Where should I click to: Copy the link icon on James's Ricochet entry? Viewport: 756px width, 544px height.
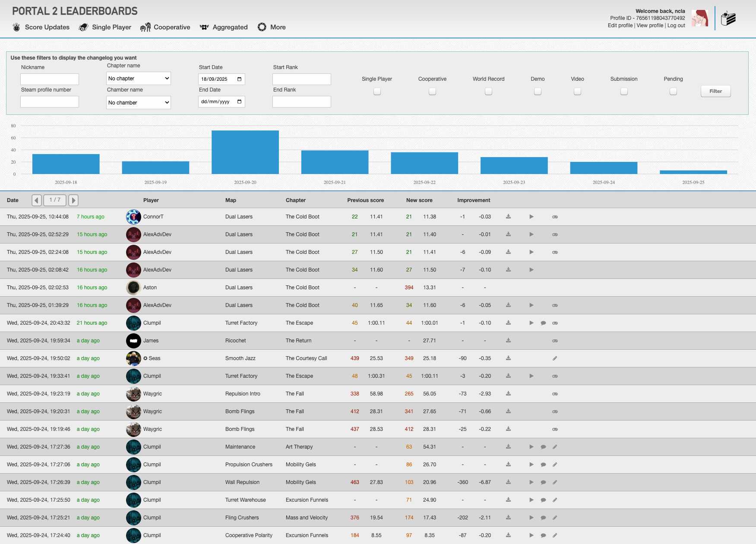click(x=555, y=341)
